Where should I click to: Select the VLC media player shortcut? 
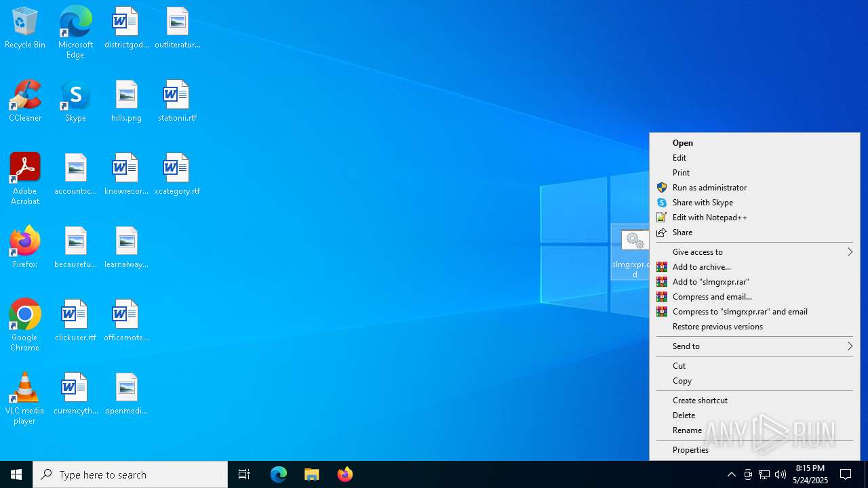click(25, 399)
